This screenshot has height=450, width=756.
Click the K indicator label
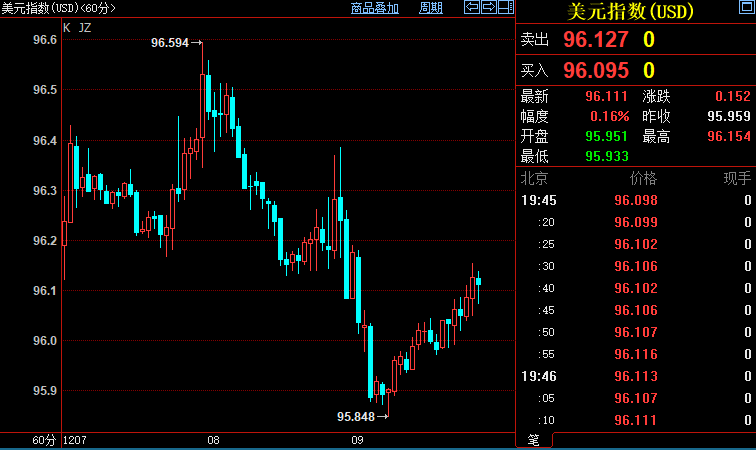point(66,28)
